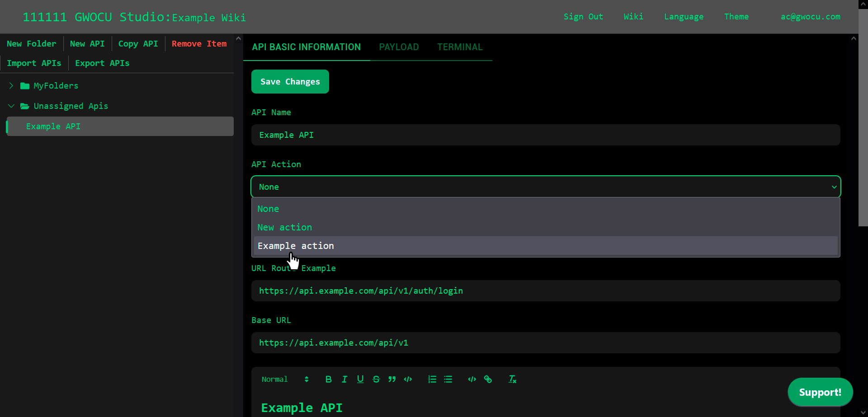Collapse sidebar toolbar with up arrow

(238, 38)
